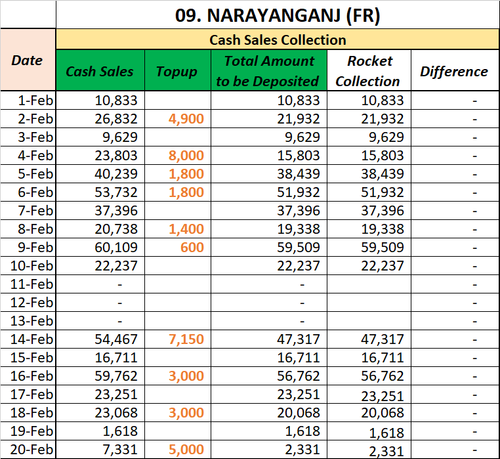The image size is (500, 459).
Task: Select the '7-Feb' date cell
Action: (28, 210)
